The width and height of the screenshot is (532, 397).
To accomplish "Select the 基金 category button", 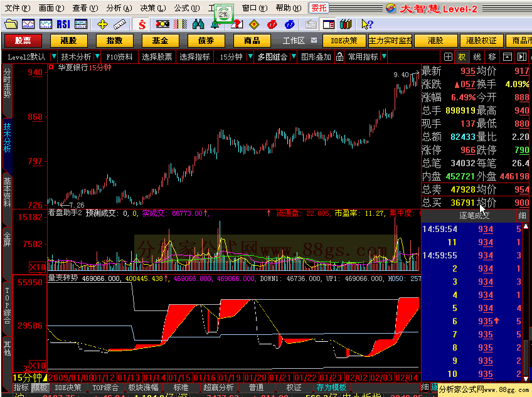I will coord(161,41).
